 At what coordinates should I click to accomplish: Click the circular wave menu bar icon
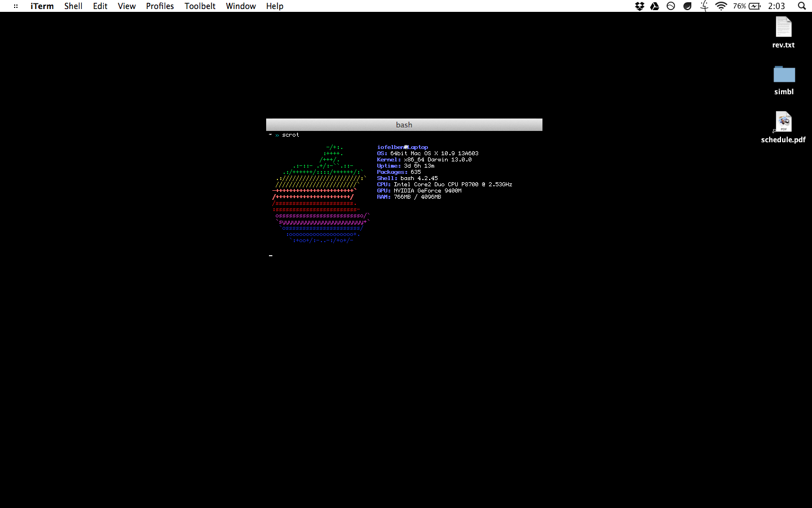671,6
